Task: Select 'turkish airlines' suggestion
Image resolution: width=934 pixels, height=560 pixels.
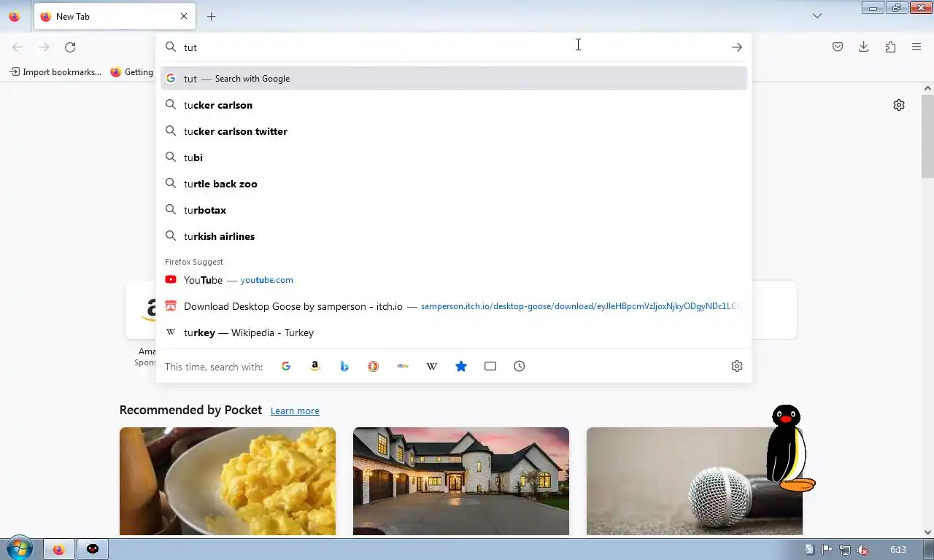Action: (x=454, y=236)
